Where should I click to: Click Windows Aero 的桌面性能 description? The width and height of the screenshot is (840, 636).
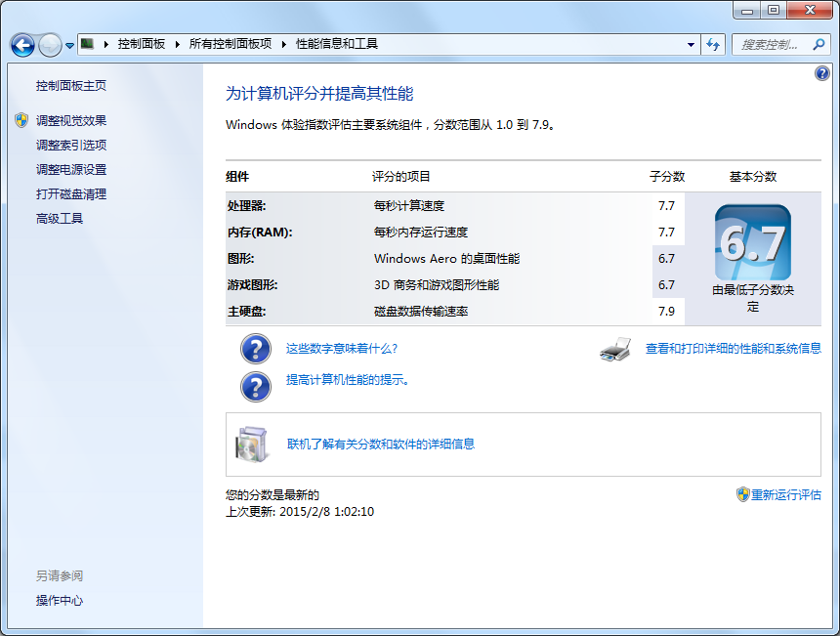tap(446, 259)
